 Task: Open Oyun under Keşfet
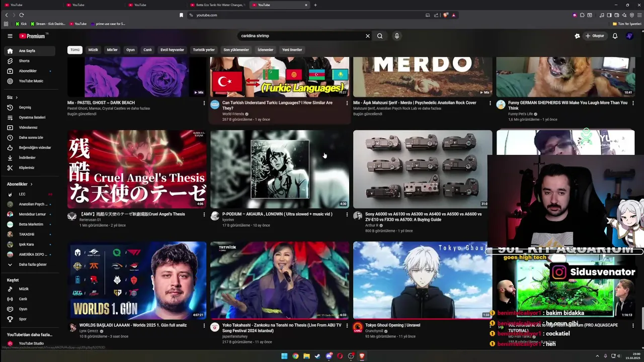coord(30,309)
